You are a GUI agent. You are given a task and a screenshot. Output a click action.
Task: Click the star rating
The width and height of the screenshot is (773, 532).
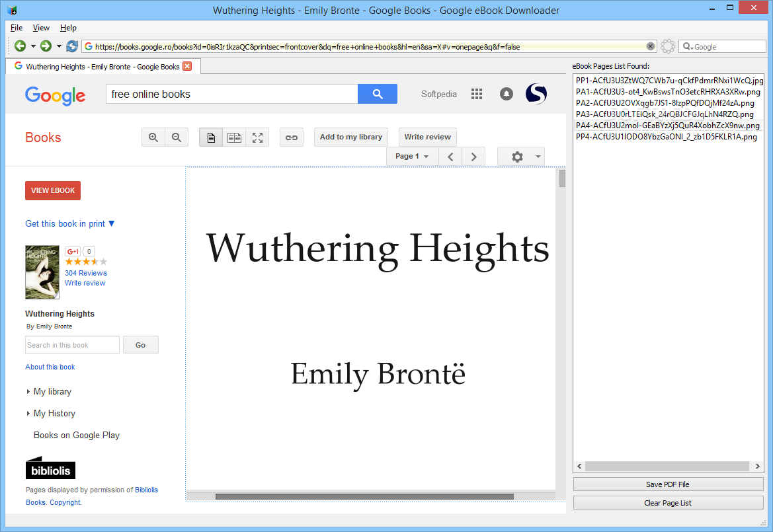coord(86,262)
